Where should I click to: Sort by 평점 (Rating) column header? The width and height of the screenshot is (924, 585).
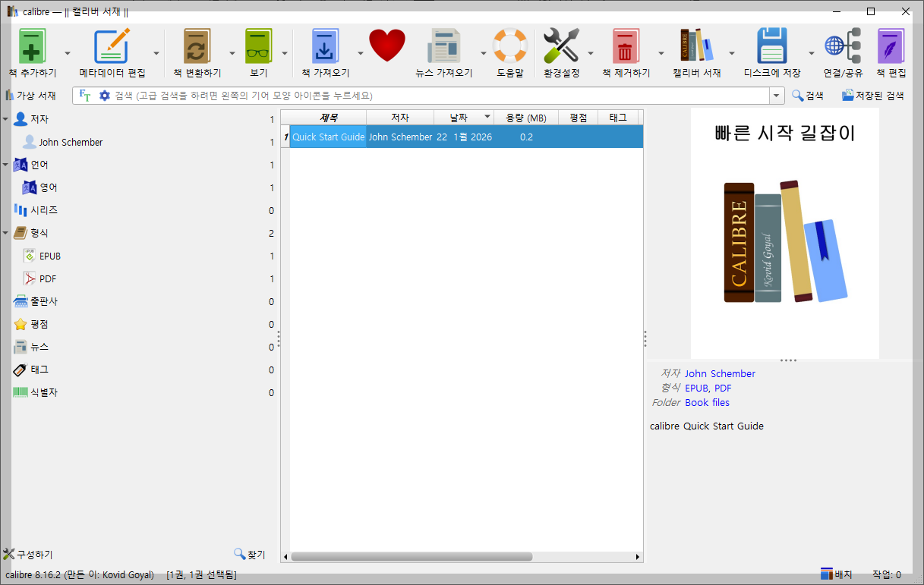click(578, 117)
